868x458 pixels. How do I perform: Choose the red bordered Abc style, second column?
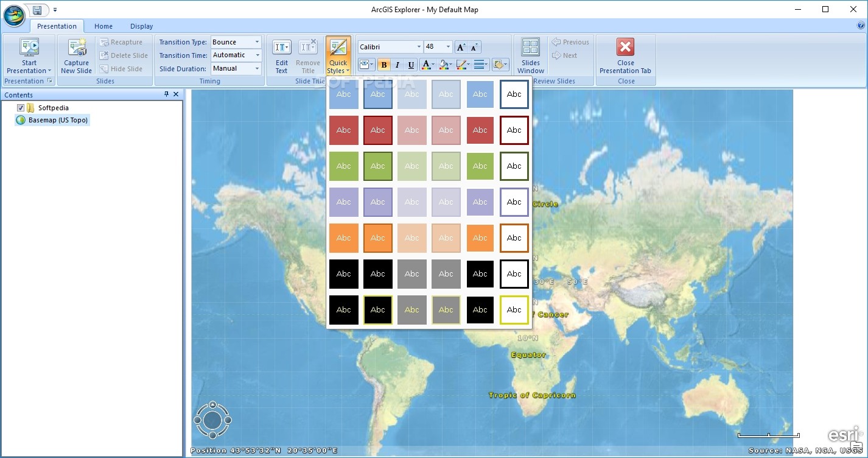coord(378,130)
